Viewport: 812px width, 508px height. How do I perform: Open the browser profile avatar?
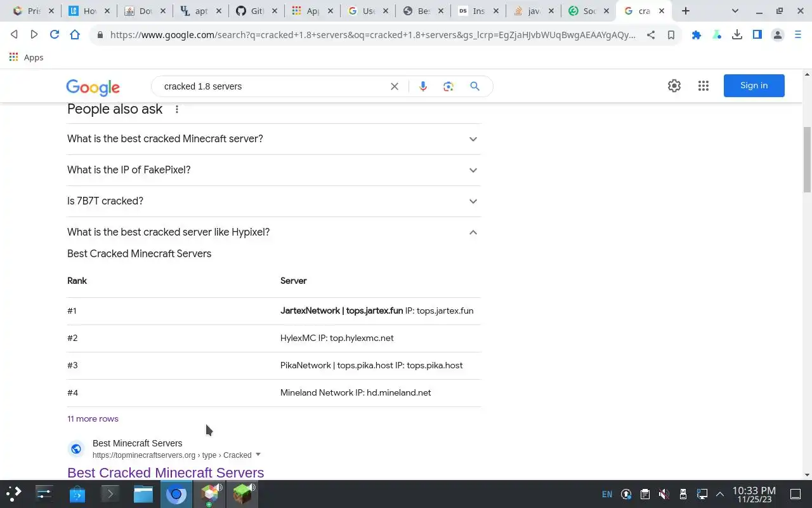click(x=778, y=35)
